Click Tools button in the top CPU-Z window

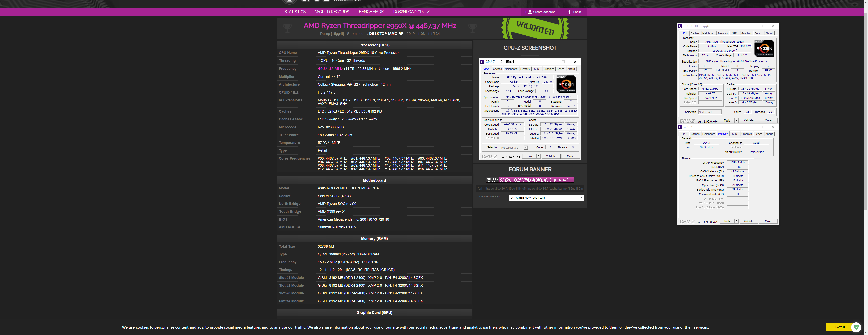[x=727, y=120]
